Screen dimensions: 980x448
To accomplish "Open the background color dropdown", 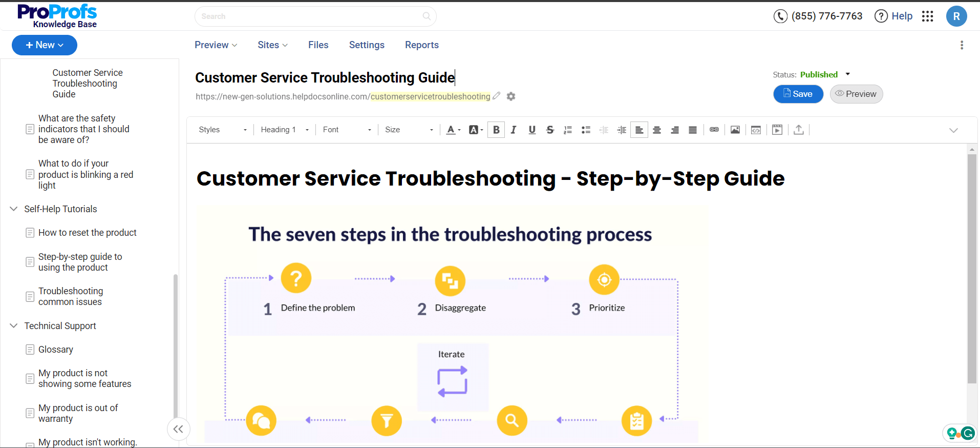I will [476, 130].
